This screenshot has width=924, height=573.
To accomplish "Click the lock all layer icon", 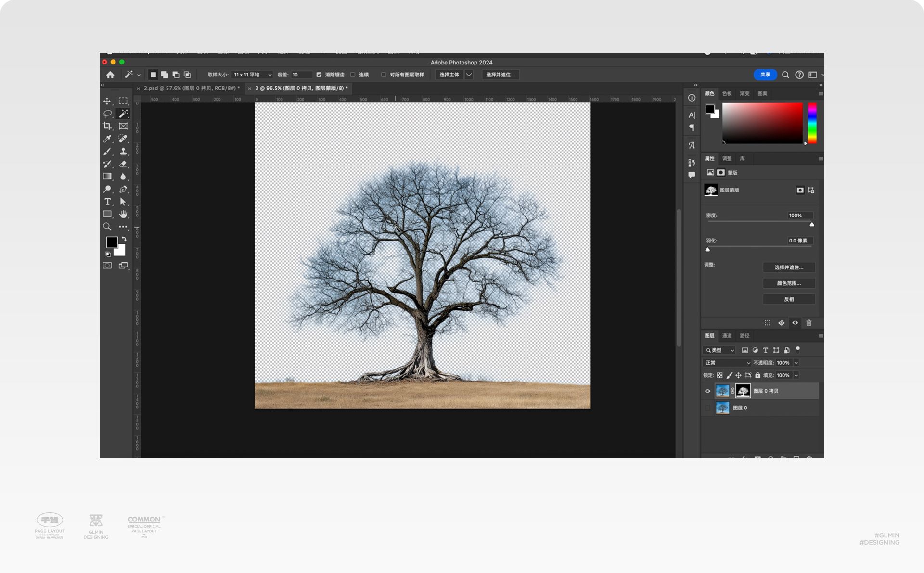I will pyautogui.click(x=757, y=375).
